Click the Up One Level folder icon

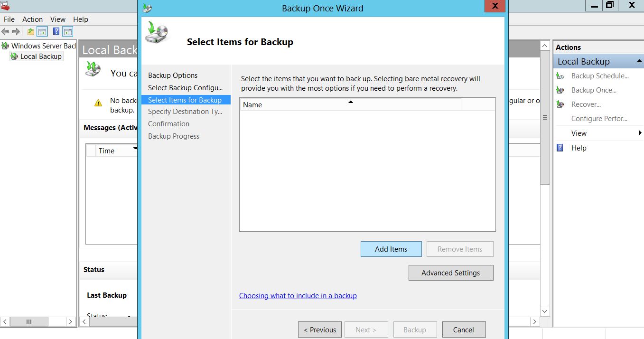(x=31, y=32)
